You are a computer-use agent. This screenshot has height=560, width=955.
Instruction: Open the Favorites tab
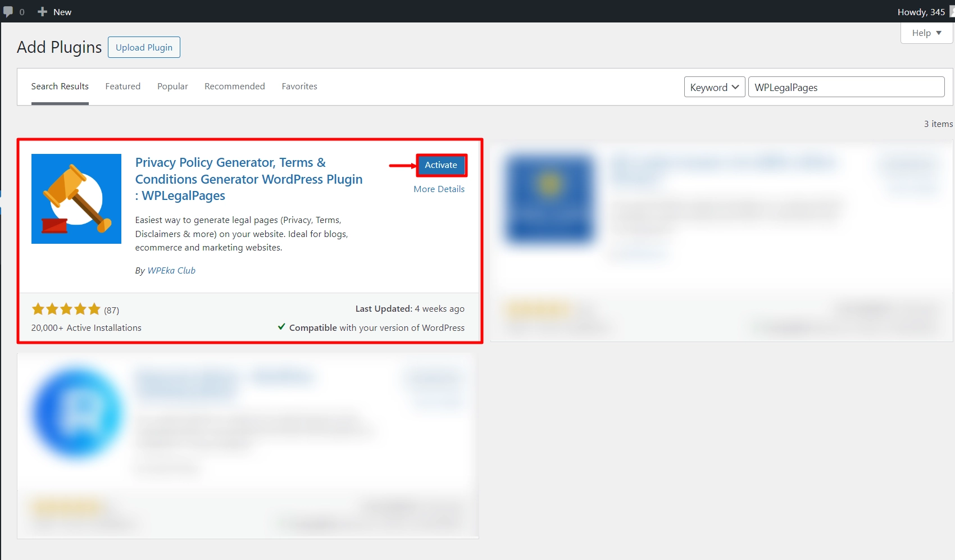tap(299, 86)
